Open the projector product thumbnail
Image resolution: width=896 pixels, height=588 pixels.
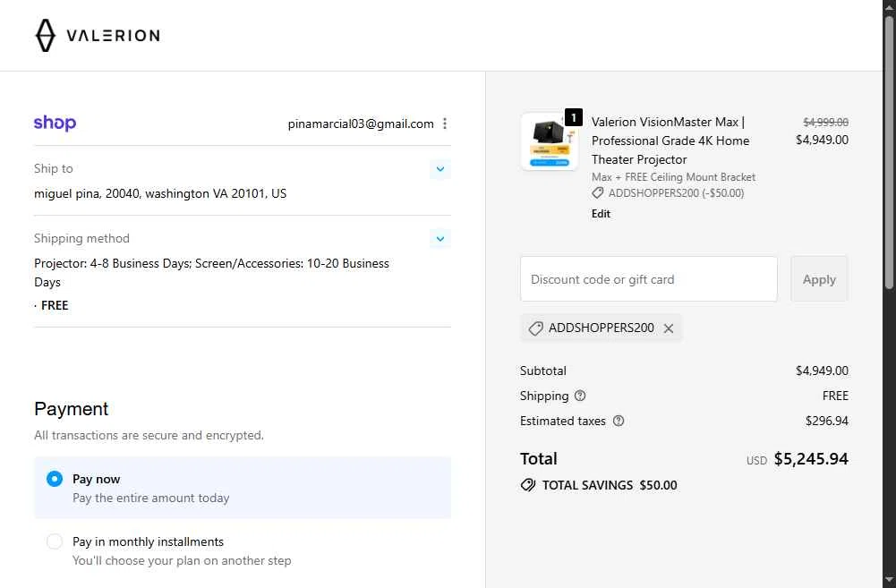549,141
